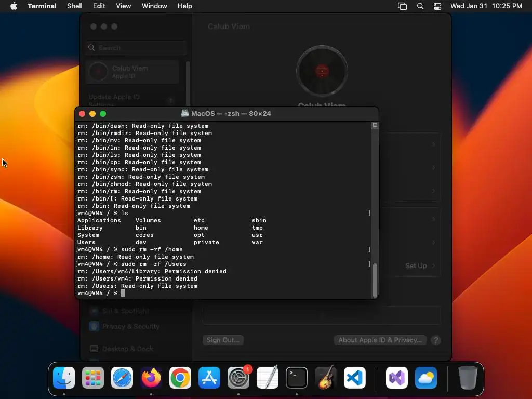Open the Shell menu
532x399 pixels.
click(75, 6)
